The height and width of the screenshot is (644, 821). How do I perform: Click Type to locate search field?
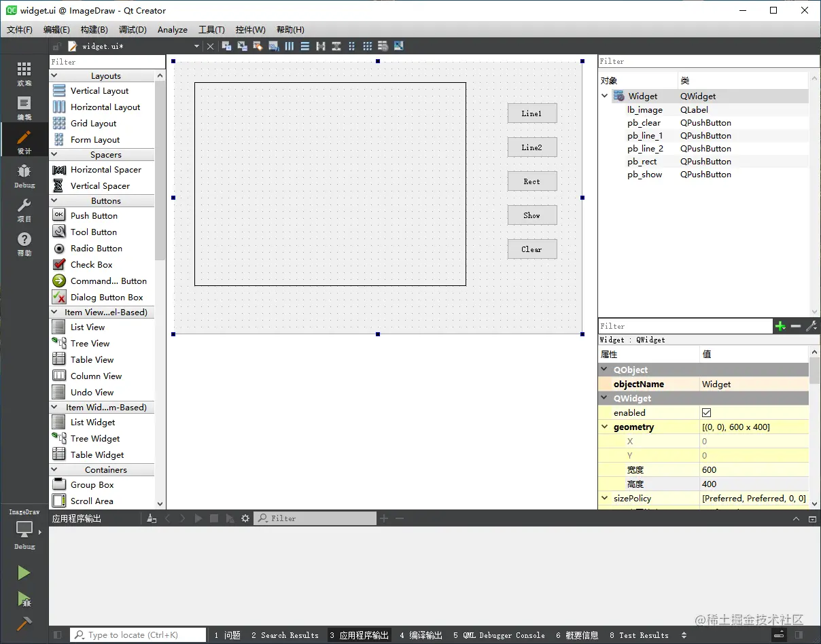[x=138, y=635]
